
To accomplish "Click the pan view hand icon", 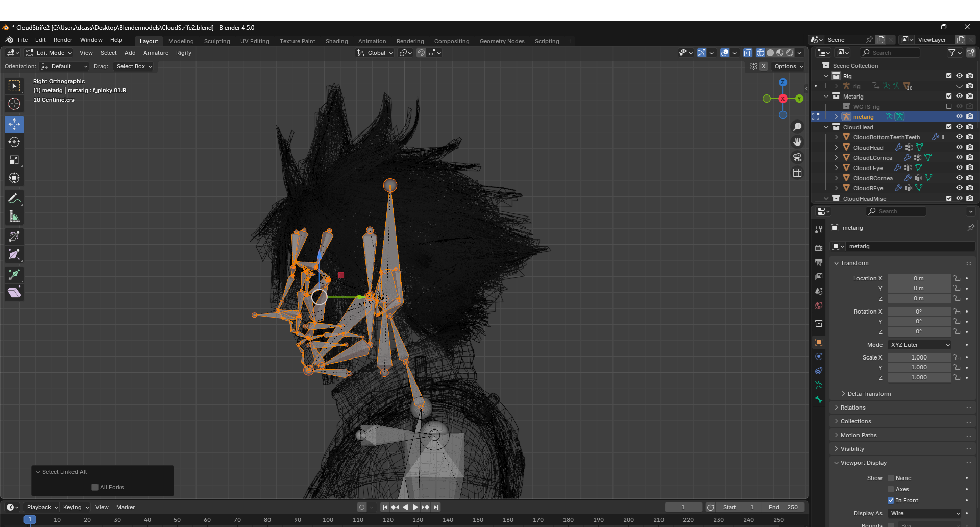I will (797, 142).
